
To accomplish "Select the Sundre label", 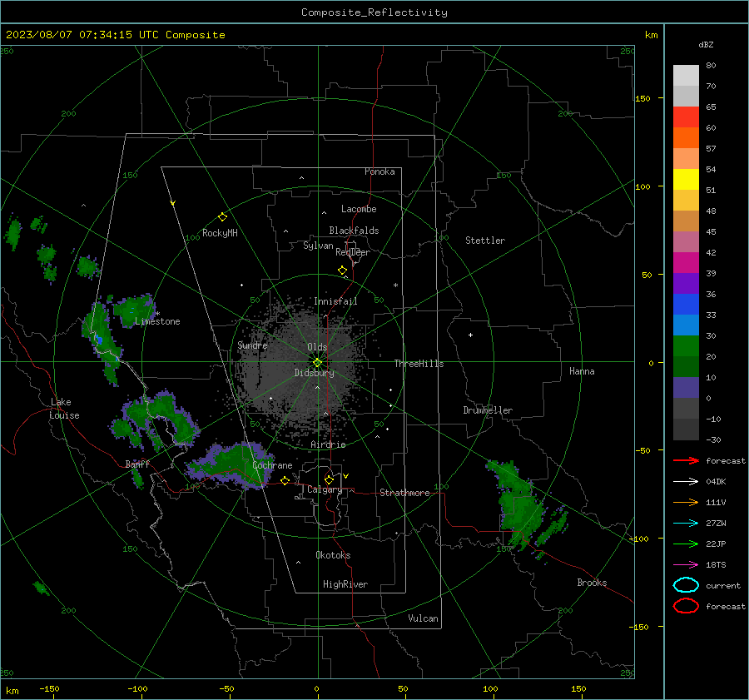I will [252, 345].
